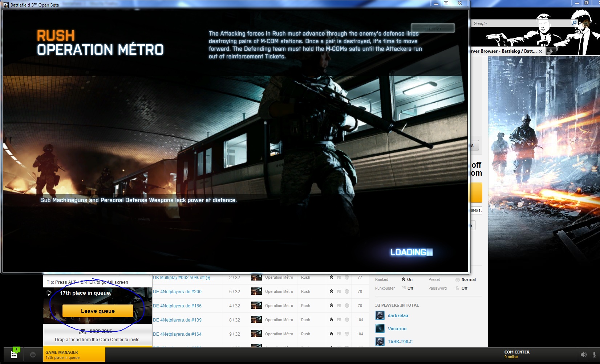Click the Drop Zone invite icon
The image size is (600, 364).
pos(83,331)
